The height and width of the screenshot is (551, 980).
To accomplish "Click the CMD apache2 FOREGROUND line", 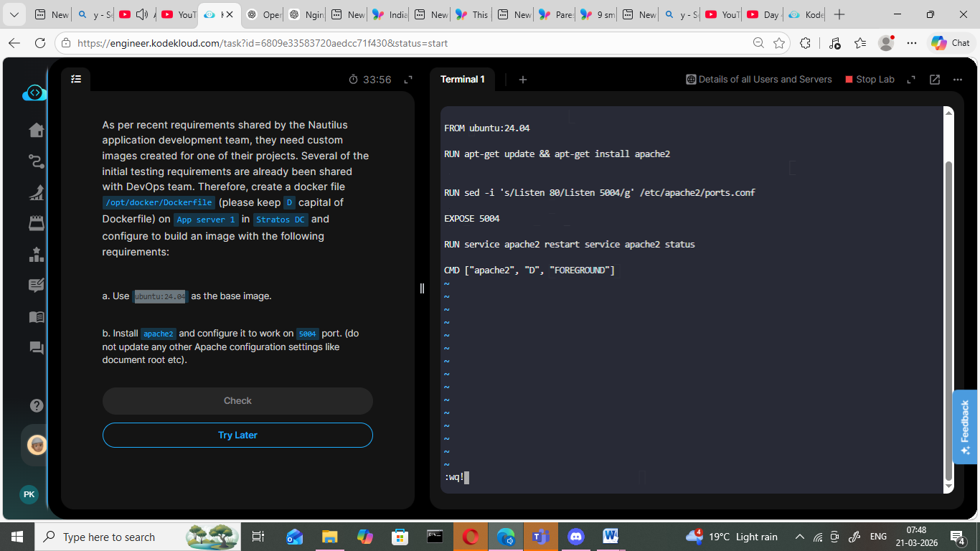I will coord(529,270).
